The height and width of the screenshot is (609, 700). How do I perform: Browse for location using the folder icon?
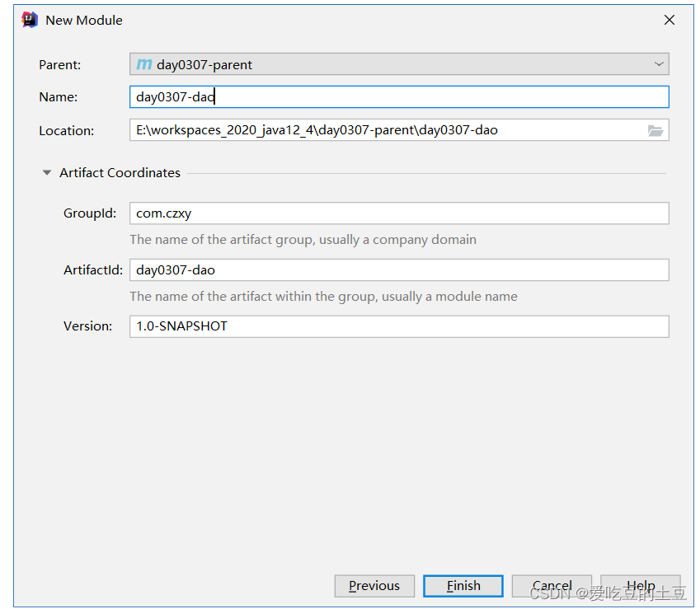655,130
